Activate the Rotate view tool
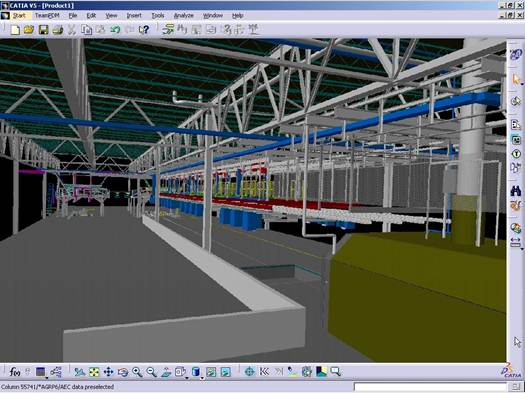Viewport: 525px width, 393px height. pyautogui.click(x=123, y=372)
